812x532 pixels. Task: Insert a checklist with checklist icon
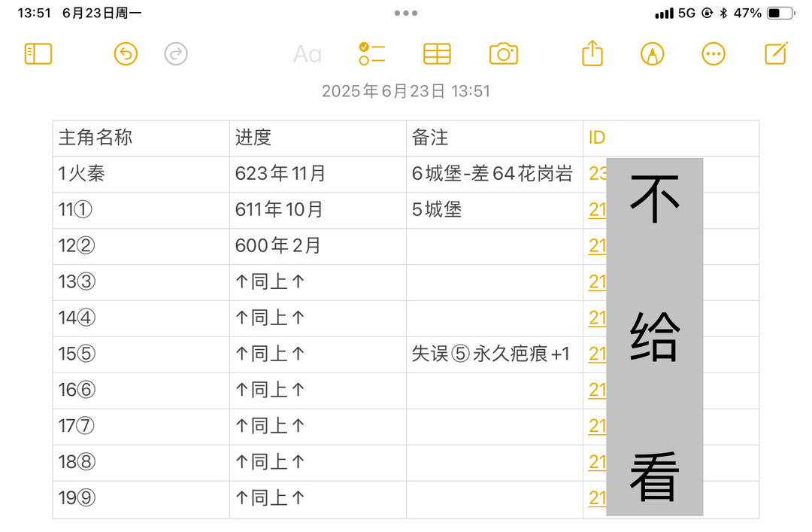(x=372, y=54)
